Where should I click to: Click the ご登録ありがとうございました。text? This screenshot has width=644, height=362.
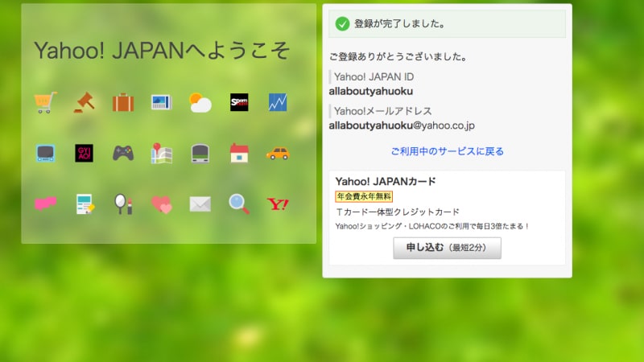click(x=398, y=56)
